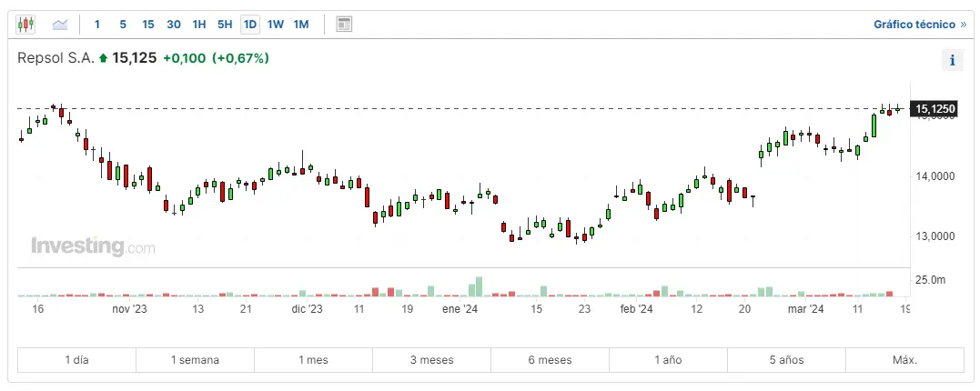980x391 pixels.
Task: Select the 1W weekly interval
Action: pyautogui.click(x=276, y=25)
